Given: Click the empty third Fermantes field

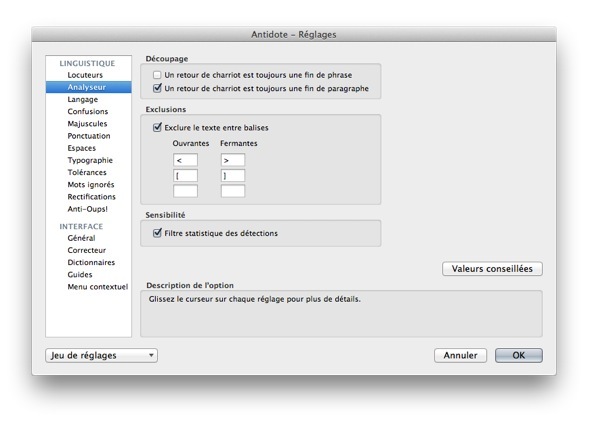Looking at the screenshot, I should click(233, 191).
